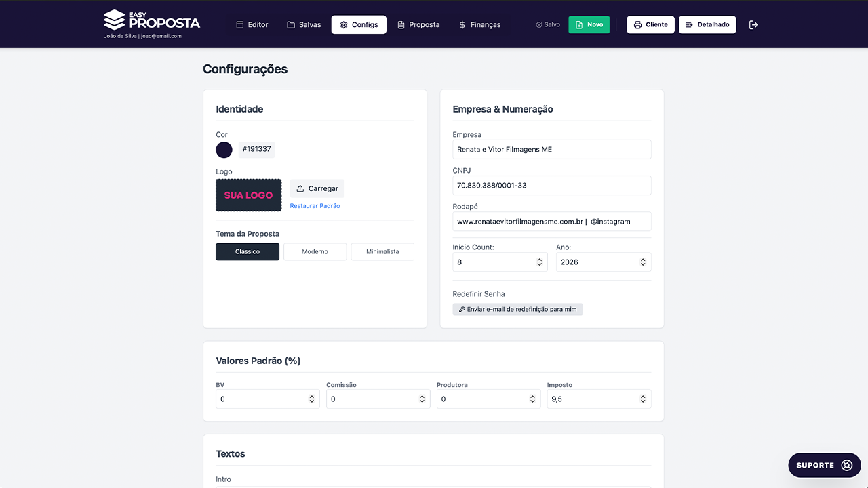Select the Clássico proposal theme
Image resolution: width=868 pixels, height=488 pixels.
pos(248,251)
